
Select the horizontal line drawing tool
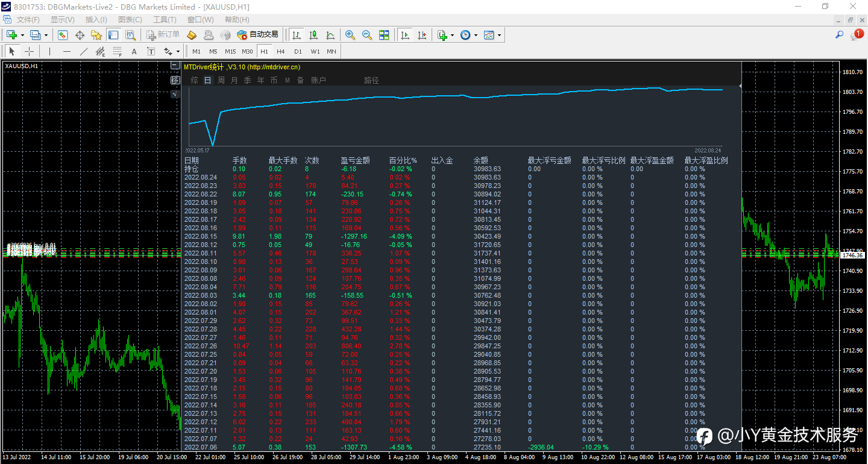[66, 51]
